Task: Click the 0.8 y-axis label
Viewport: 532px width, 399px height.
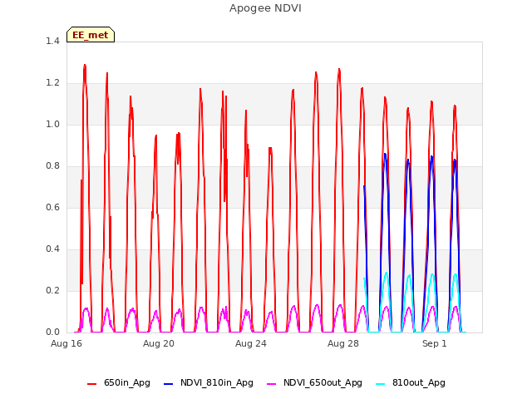Action: (52, 166)
